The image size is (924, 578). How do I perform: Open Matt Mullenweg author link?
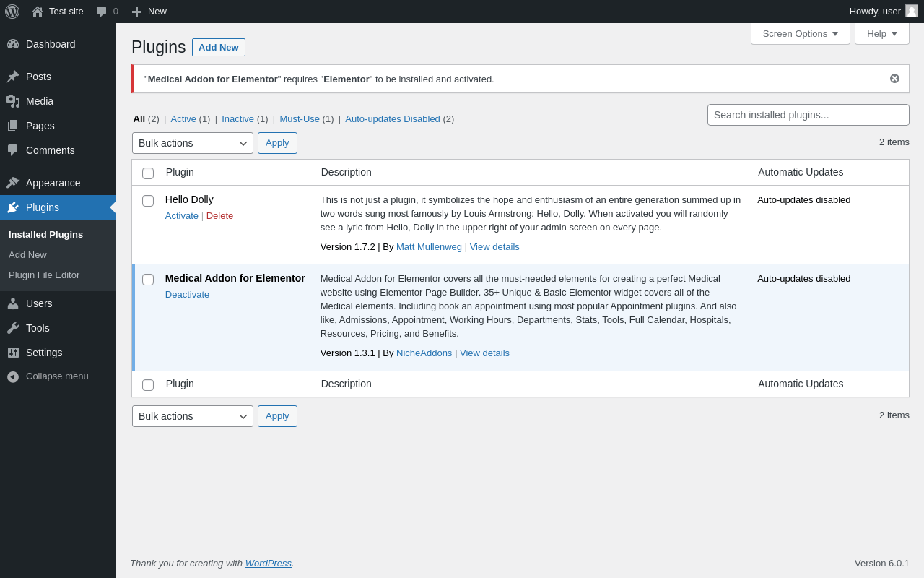pos(429,247)
